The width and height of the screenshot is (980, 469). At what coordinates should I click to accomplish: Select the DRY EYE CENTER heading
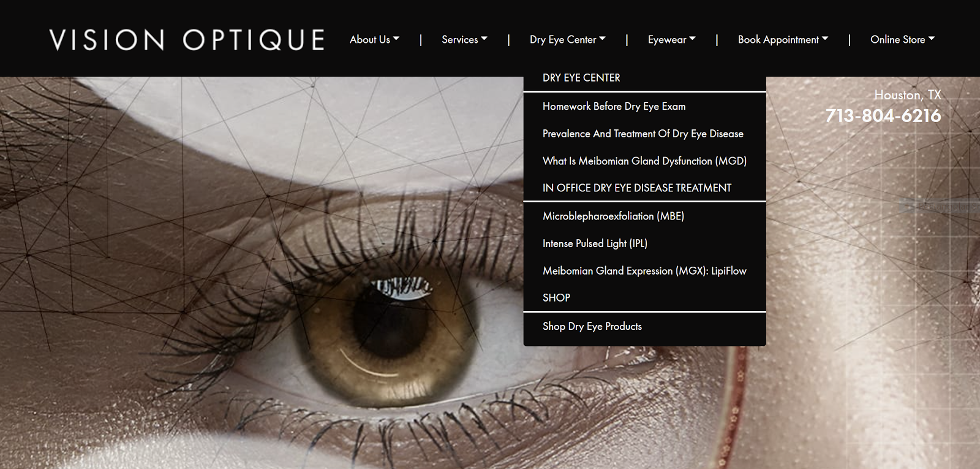(x=581, y=78)
